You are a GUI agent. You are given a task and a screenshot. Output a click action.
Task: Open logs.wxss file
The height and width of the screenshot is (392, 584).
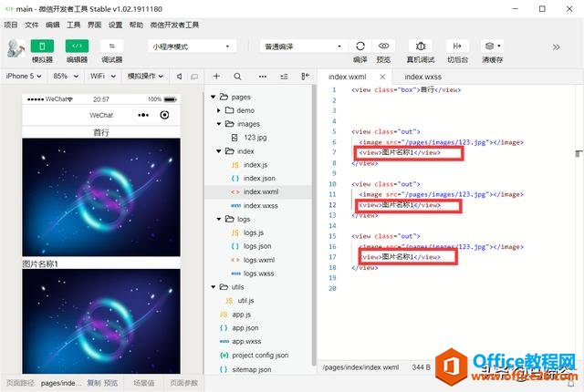258,273
